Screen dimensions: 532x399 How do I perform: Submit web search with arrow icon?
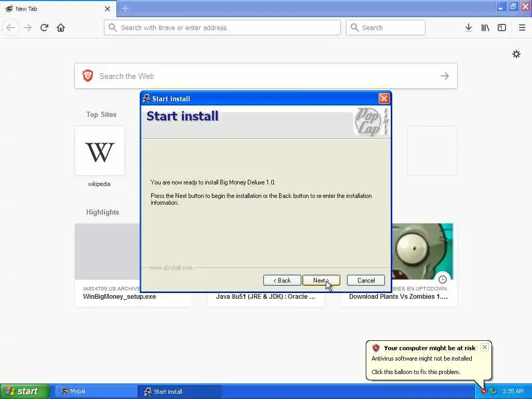click(445, 76)
